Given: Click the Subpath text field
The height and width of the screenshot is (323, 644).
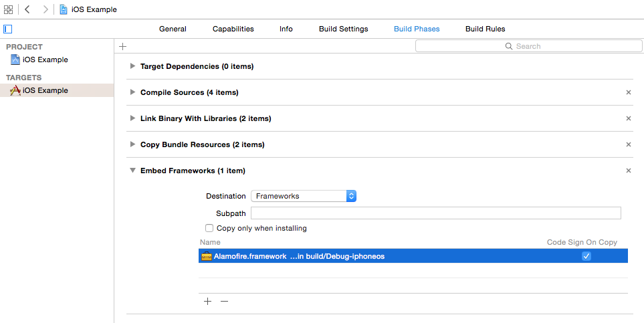Looking at the screenshot, I should 435,213.
